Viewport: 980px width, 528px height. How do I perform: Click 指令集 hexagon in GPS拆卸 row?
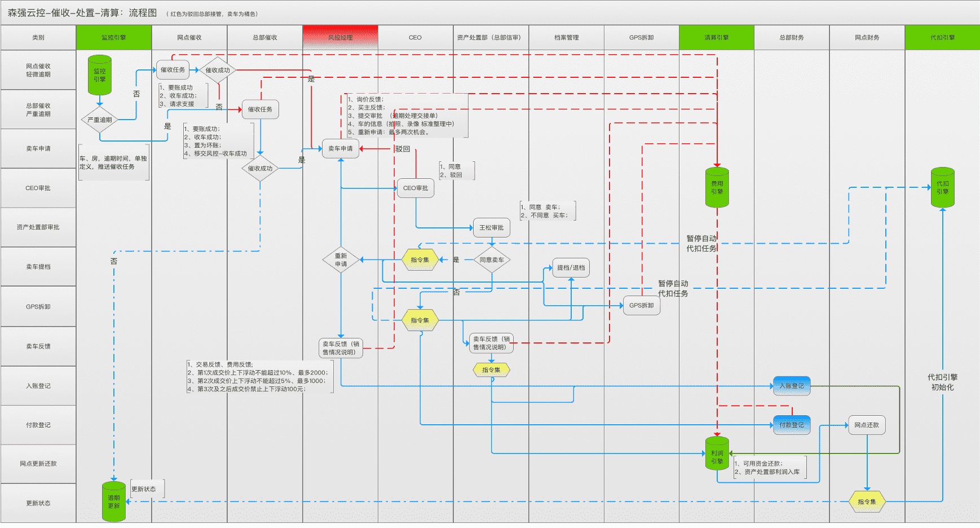420,320
